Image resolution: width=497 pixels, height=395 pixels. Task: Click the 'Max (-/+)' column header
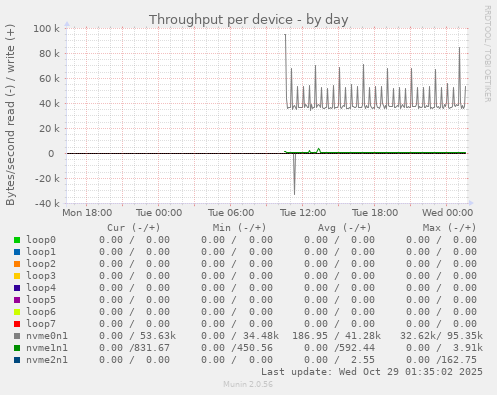pos(450,228)
